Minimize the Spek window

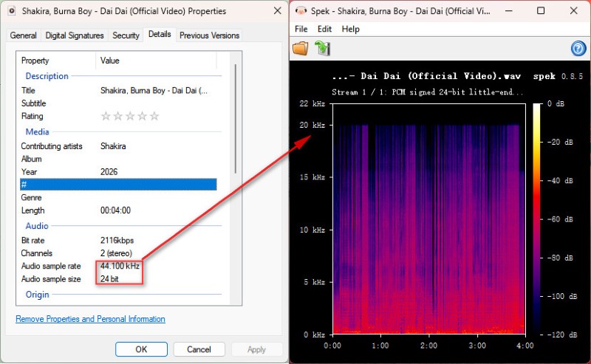click(508, 10)
